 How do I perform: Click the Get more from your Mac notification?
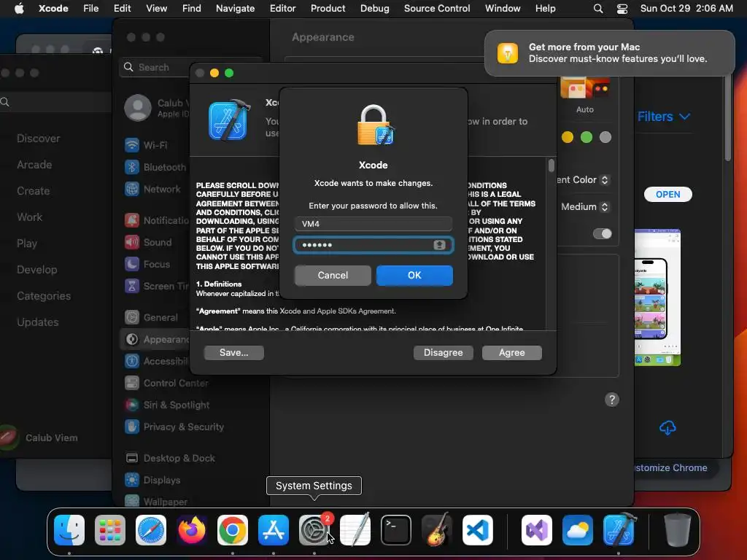pyautogui.click(x=610, y=52)
